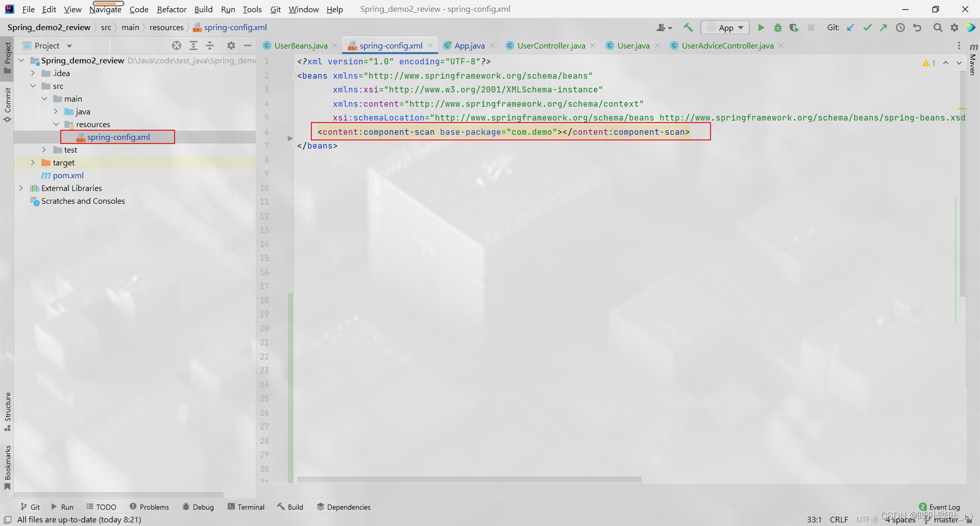Open the Problems tool window
Screen dimensions: 980x526
tap(149, 507)
